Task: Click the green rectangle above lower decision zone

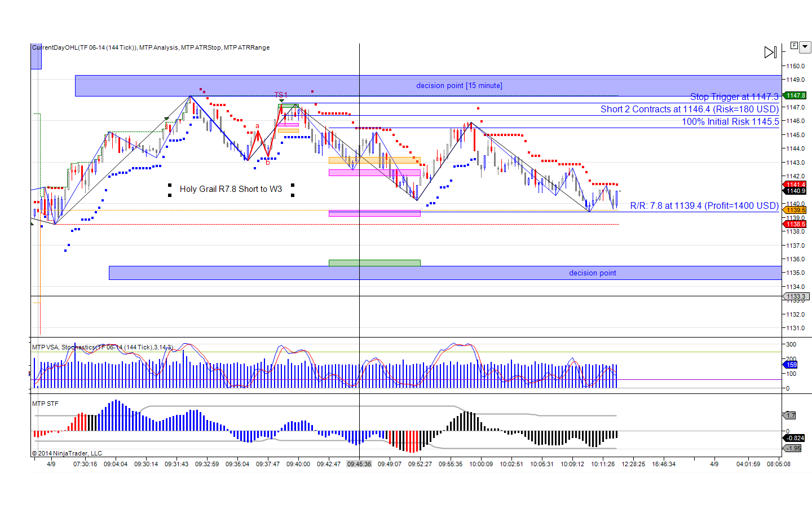Action: tap(374, 262)
